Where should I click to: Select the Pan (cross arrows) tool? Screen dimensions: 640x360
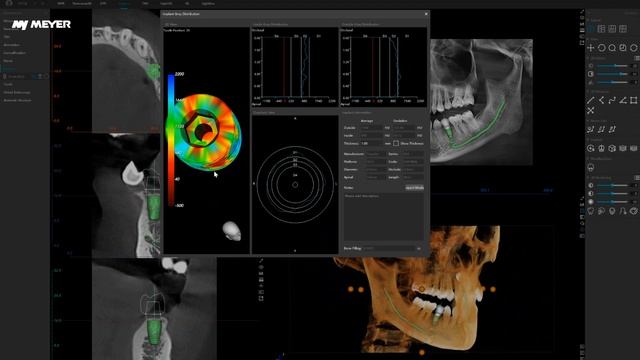591,48
